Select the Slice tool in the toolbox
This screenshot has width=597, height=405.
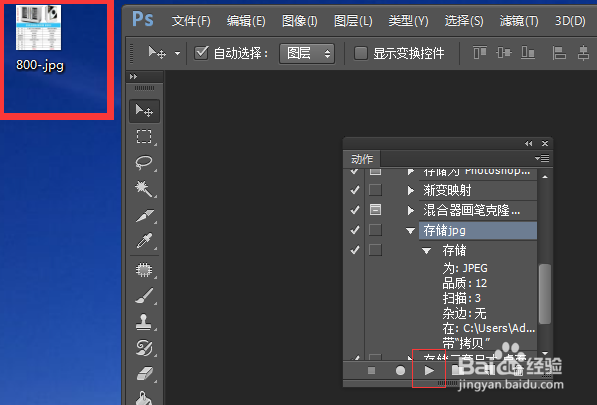[x=144, y=215]
